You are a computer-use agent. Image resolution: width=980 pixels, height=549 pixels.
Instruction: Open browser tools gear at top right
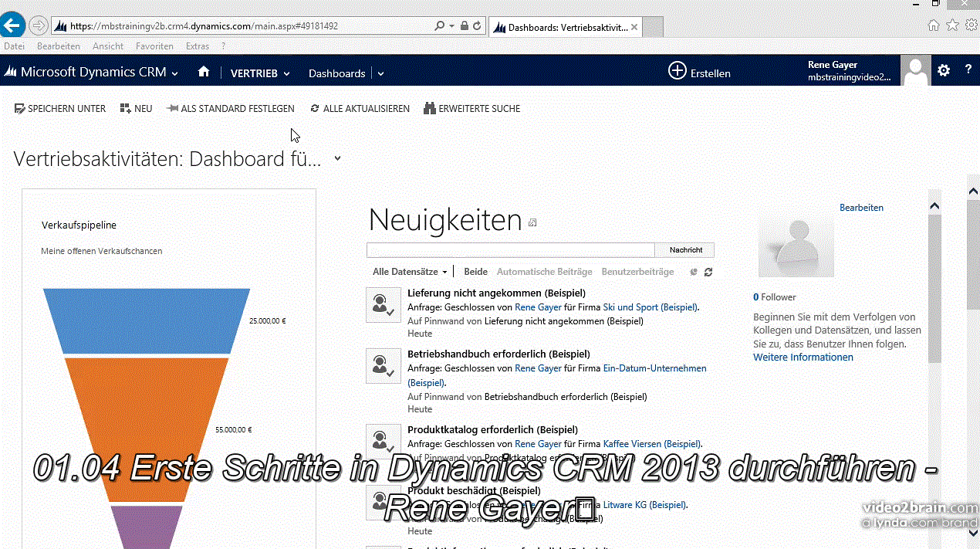pos(971,25)
